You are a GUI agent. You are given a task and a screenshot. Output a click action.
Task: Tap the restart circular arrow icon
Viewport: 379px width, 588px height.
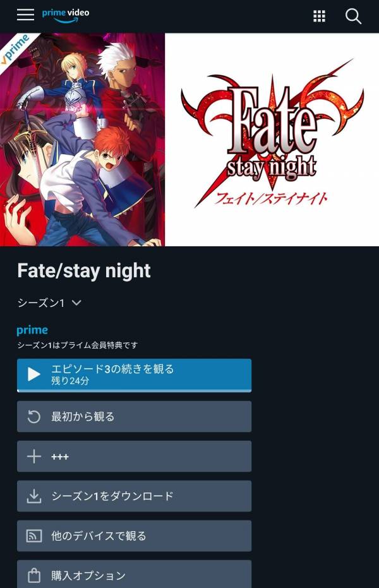[33, 417]
